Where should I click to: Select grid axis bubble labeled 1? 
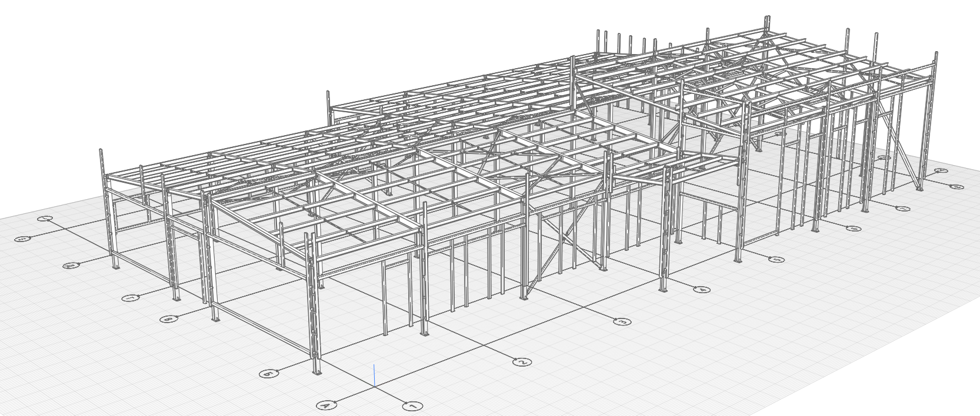pos(412,406)
